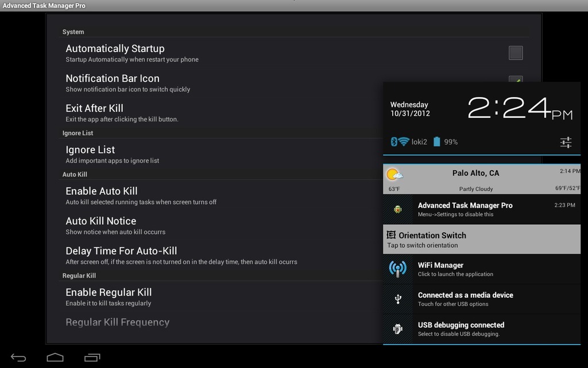Tap the Auto Kill section header
588x368 pixels.
(75, 174)
